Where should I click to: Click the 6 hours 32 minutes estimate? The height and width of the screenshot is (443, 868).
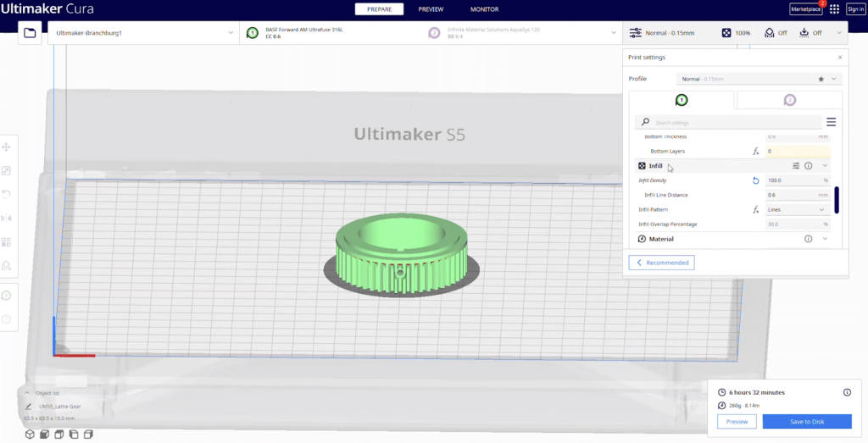(x=757, y=392)
